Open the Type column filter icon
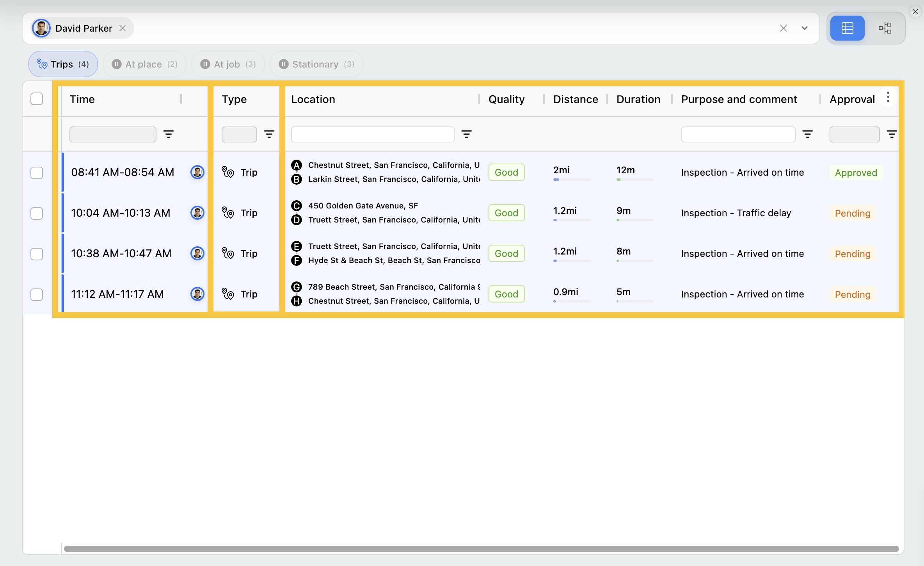This screenshot has width=924, height=566. [269, 134]
